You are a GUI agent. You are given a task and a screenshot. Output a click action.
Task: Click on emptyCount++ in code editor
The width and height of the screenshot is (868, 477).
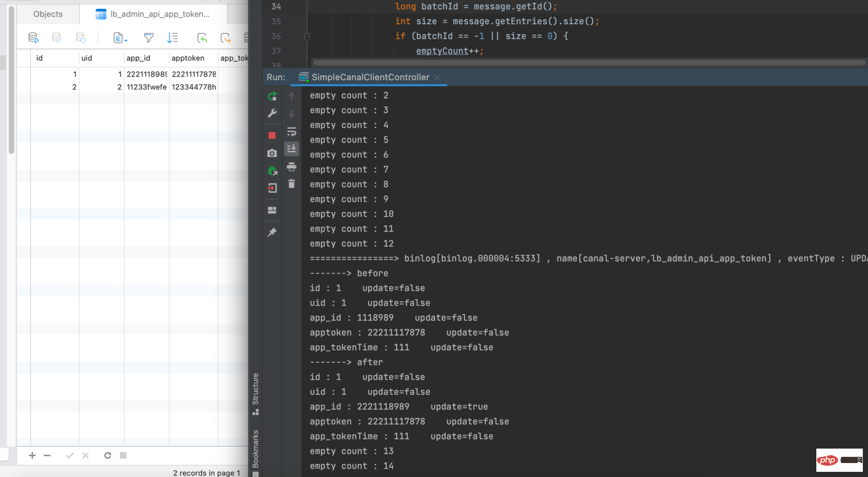[450, 51]
